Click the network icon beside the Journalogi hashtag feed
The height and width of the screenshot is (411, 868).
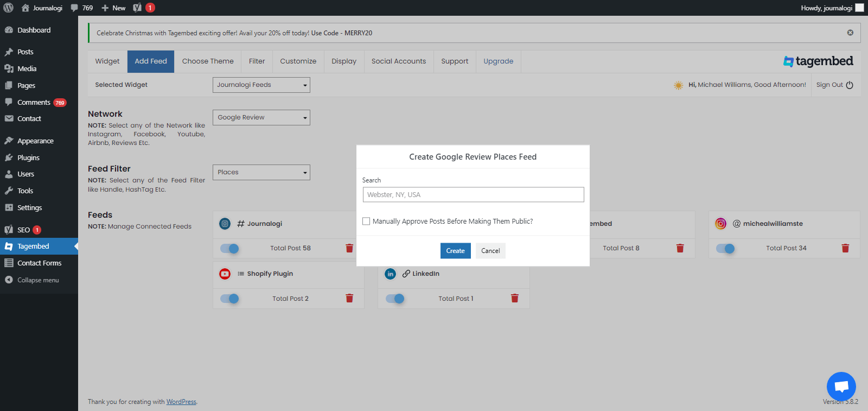point(225,224)
